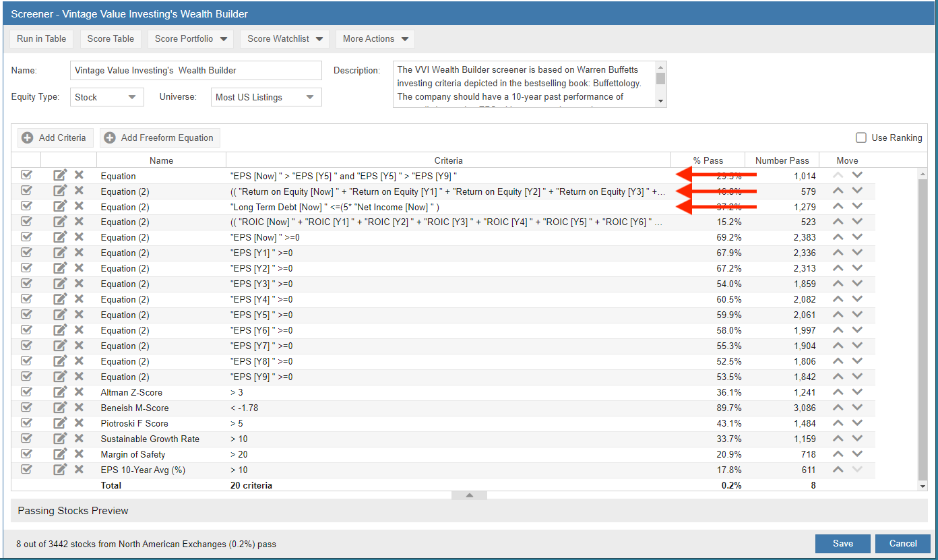Uncheck the Piotroski F Score criterion
938x560 pixels.
pos(27,423)
